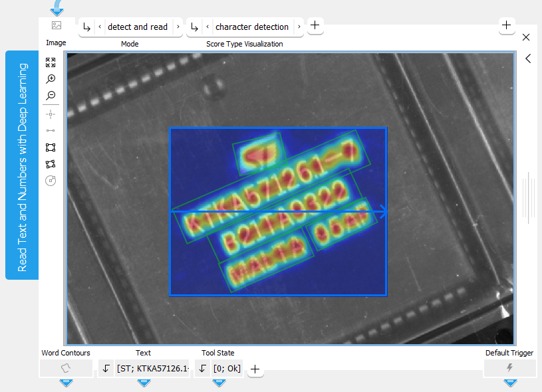This screenshot has width=542, height=392.
Task: Click the fit image to view icon
Action: (x=51, y=62)
